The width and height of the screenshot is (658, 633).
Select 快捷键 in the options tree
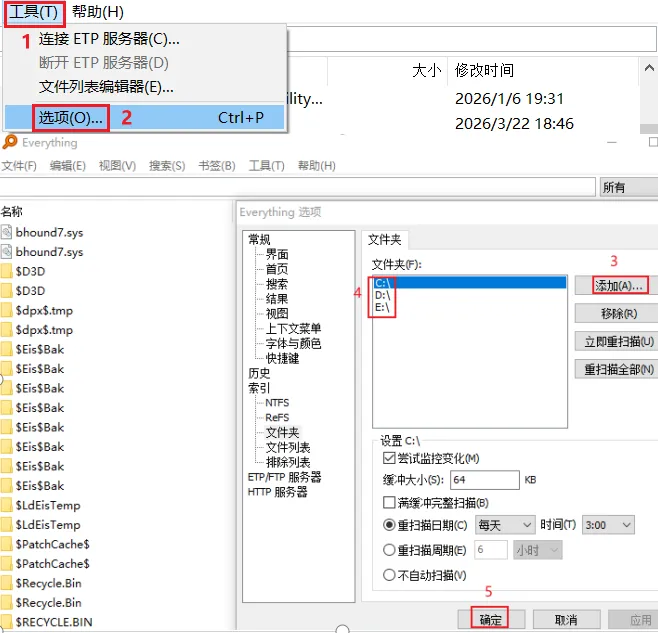(282, 358)
